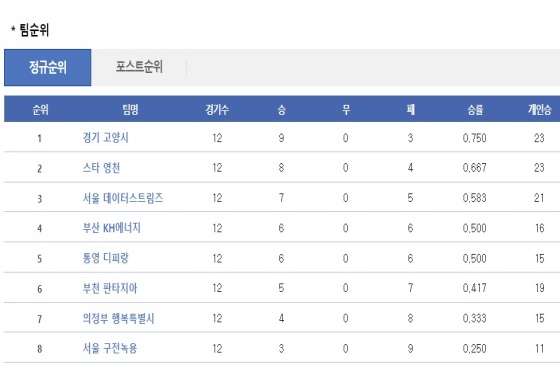Click the 승률 column header
This screenshot has width=560, height=372.
coord(475,110)
